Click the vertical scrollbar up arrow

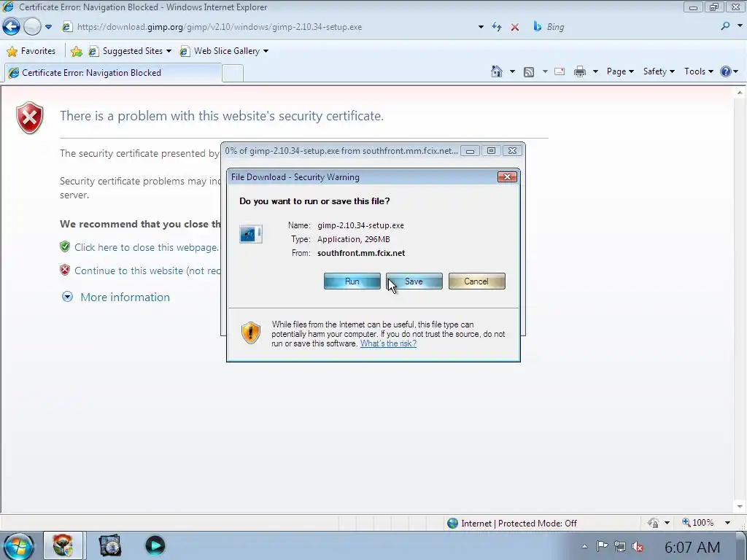tap(740, 93)
